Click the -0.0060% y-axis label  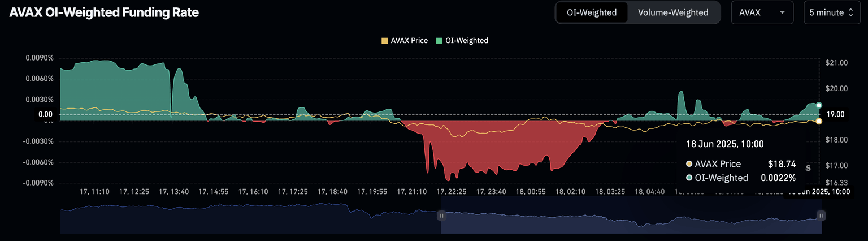click(x=38, y=162)
